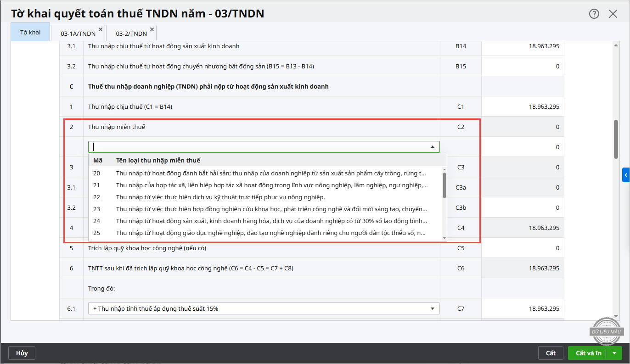630x364 pixels.
Task: Toggle the tax-exempt income dropdown arrow
Action: coord(432,147)
